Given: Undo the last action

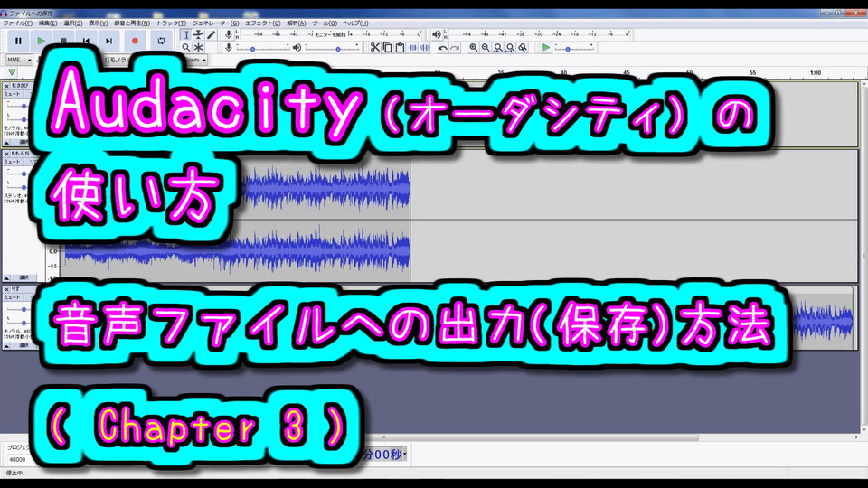Looking at the screenshot, I should 442,48.
